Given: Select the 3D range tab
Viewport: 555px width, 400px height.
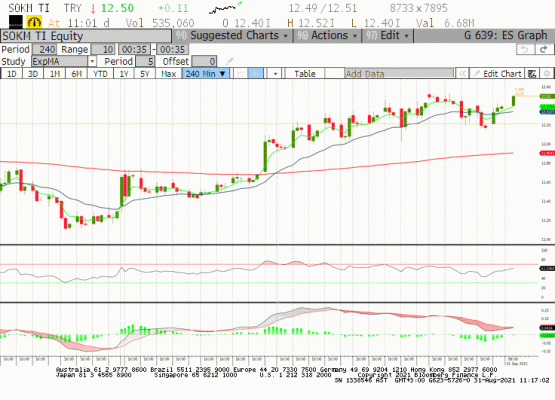Looking at the screenshot, I should click(33, 74).
